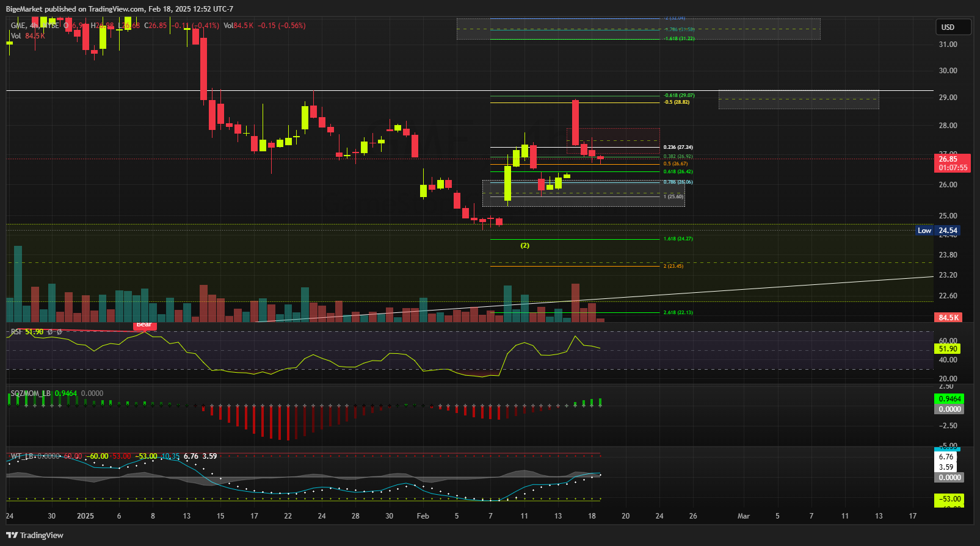Select the Fibonacci 1 (25.60) level label
This screenshot has width=980, height=546.
(x=673, y=196)
